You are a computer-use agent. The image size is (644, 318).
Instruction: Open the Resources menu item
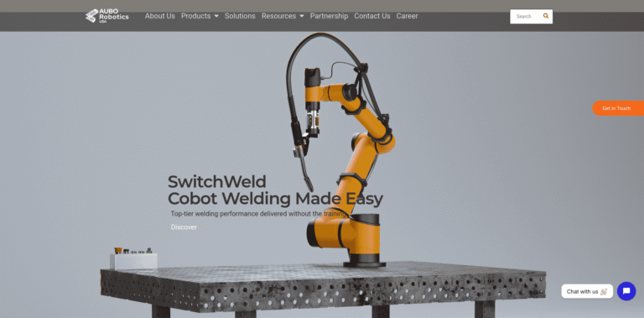click(278, 16)
